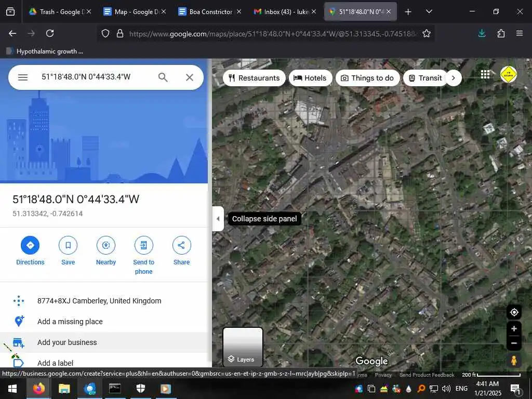Viewport: 532px width, 399px height.
Task: Click Add your business
Action: click(104, 342)
